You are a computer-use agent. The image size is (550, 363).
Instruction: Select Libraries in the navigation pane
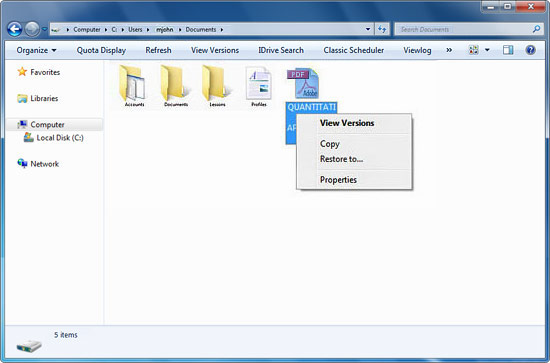[x=38, y=99]
